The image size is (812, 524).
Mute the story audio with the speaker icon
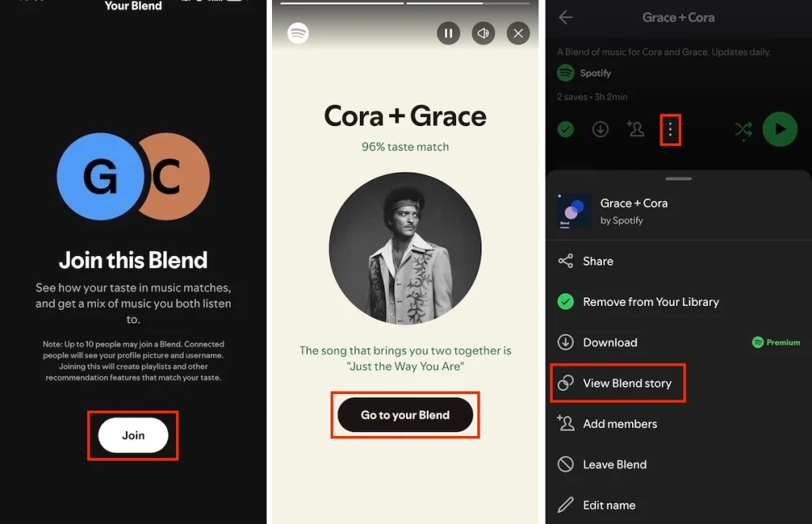[x=483, y=33]
